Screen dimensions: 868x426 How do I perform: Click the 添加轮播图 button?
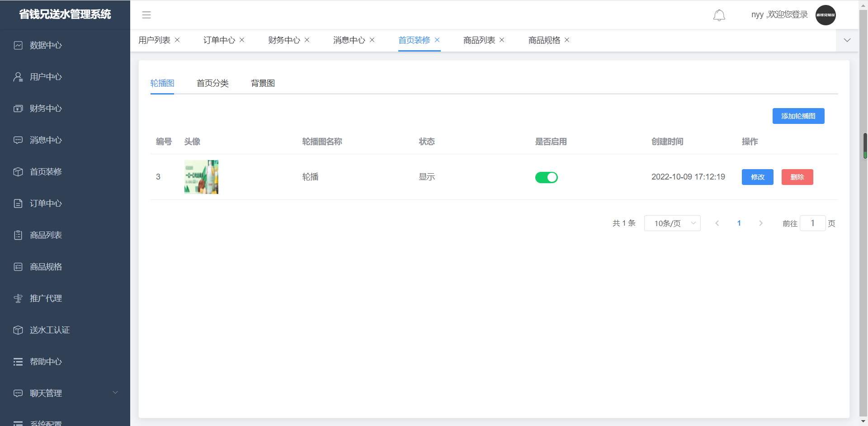pos(798,116)
